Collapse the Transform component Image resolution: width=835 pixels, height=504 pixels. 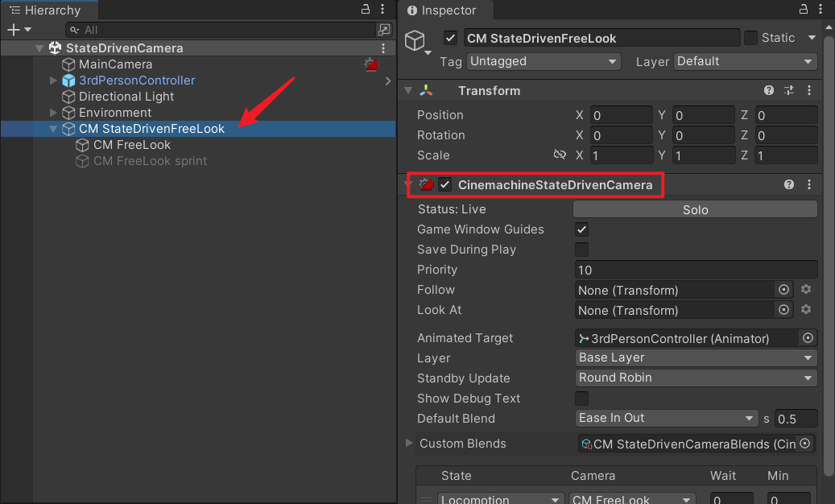tap(408, 90)
